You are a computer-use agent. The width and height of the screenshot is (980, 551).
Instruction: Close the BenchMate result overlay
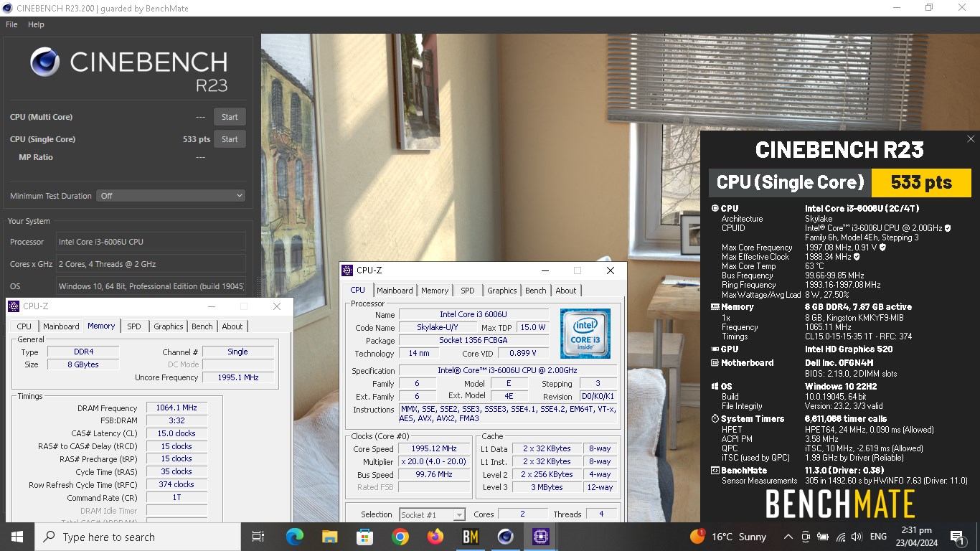point(971,139)
